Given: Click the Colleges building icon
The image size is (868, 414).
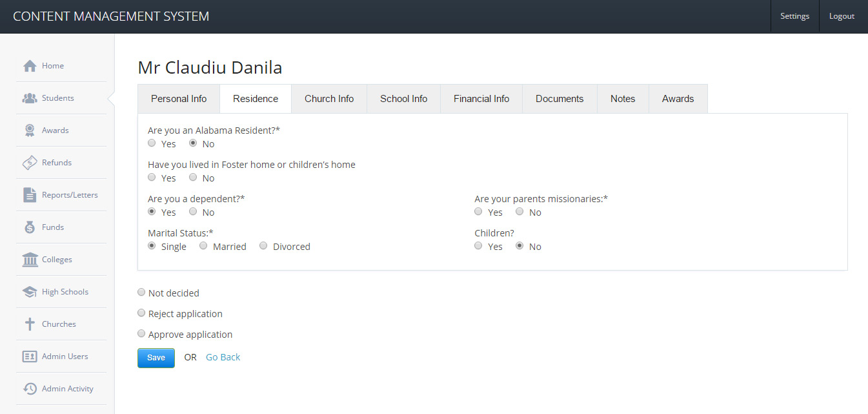Looking at the screenshot, I should coord(30,260).
